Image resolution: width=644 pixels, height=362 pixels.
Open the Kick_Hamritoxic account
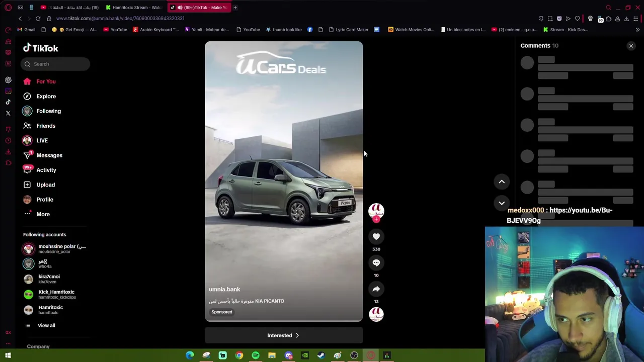[50, 294]
